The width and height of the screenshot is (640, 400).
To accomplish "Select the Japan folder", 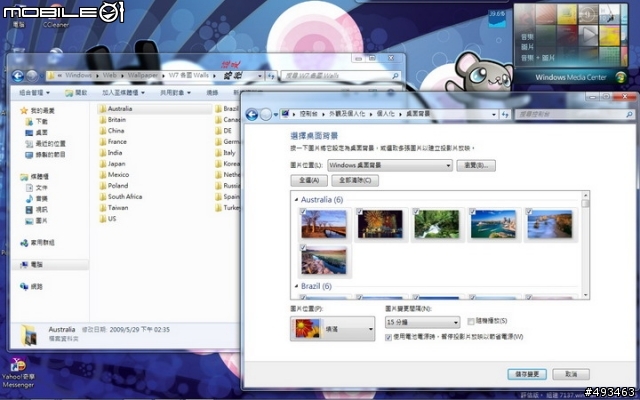I will (112, 164).
